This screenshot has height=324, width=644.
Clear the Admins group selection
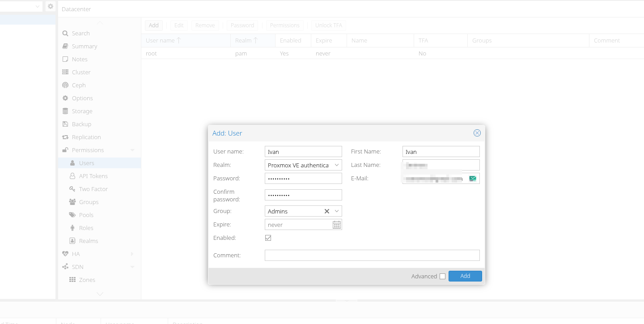pos(327,211)
